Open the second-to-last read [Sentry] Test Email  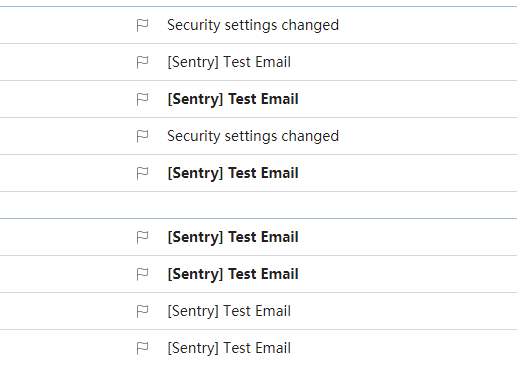pyautogui.click(x=229, y=311)
